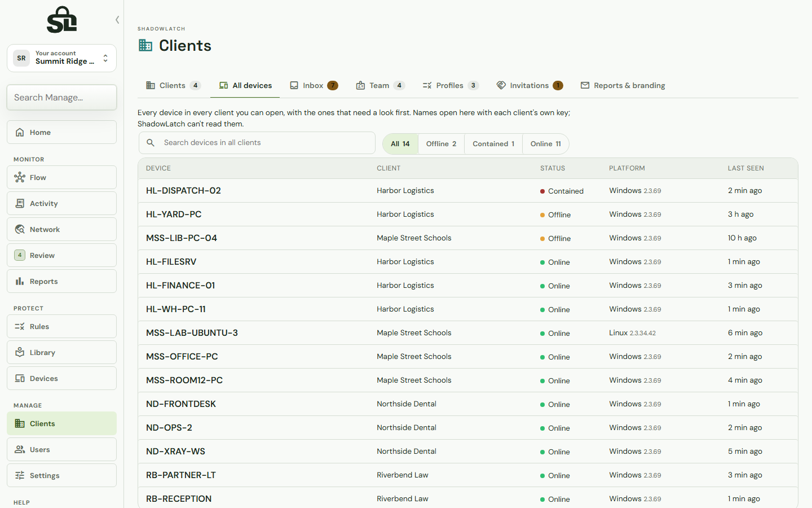812x508 pixels.
Task: Collapse the sidebar with the chevron
Action: [x=117, y=20]
